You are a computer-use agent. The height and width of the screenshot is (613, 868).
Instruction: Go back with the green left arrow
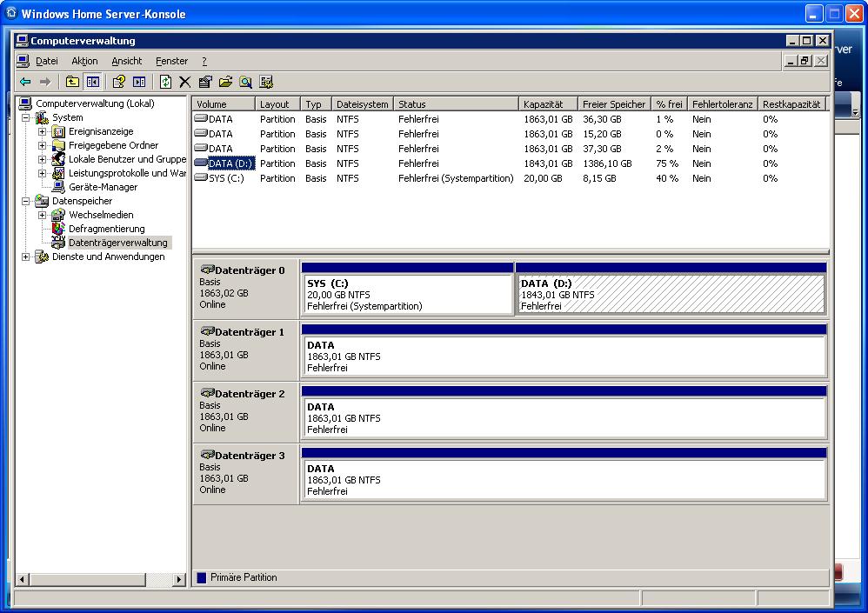click(25, 82)
